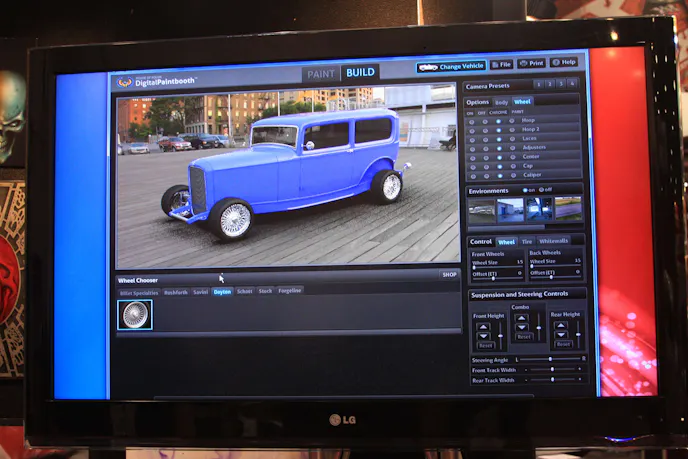Select camera preset 1
Image resolution: width=688 pixels, height=459 pixels.
538,85
